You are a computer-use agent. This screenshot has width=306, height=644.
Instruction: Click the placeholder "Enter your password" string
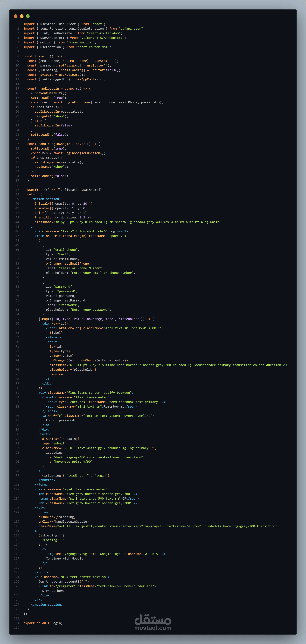coord(90,310)
